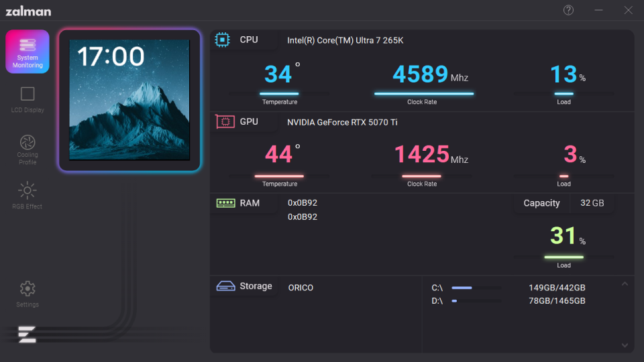Image resolution: width=644 pixels, height=362 pixels.
Task: Click the ORICO storage device name
Action: (301, 288)
